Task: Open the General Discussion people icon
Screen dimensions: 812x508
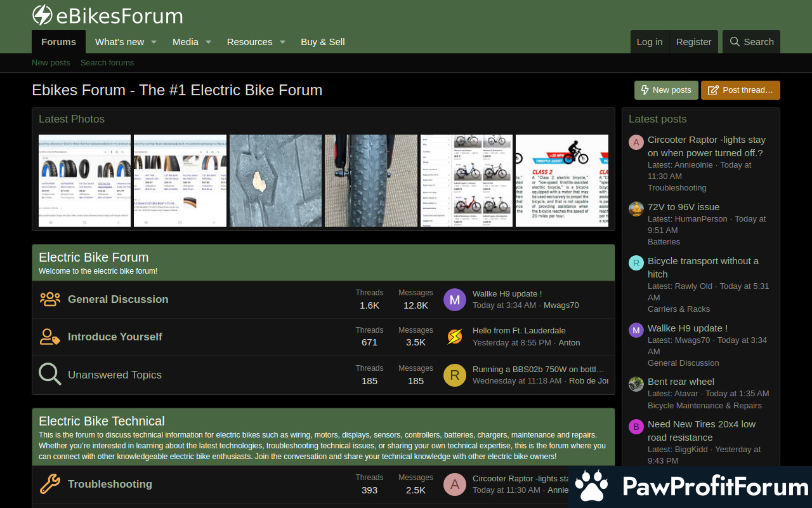Action: tap(50, 299)
